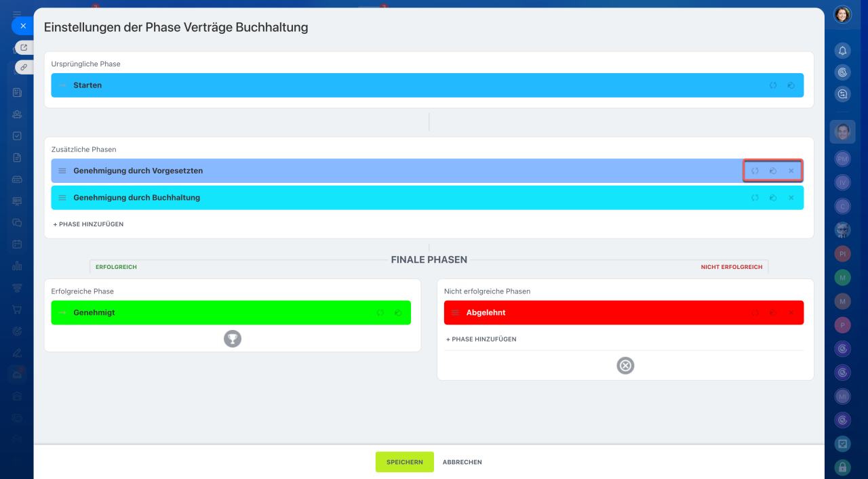Add a phase under Nicht erfolgreiche Phasen

481,339
